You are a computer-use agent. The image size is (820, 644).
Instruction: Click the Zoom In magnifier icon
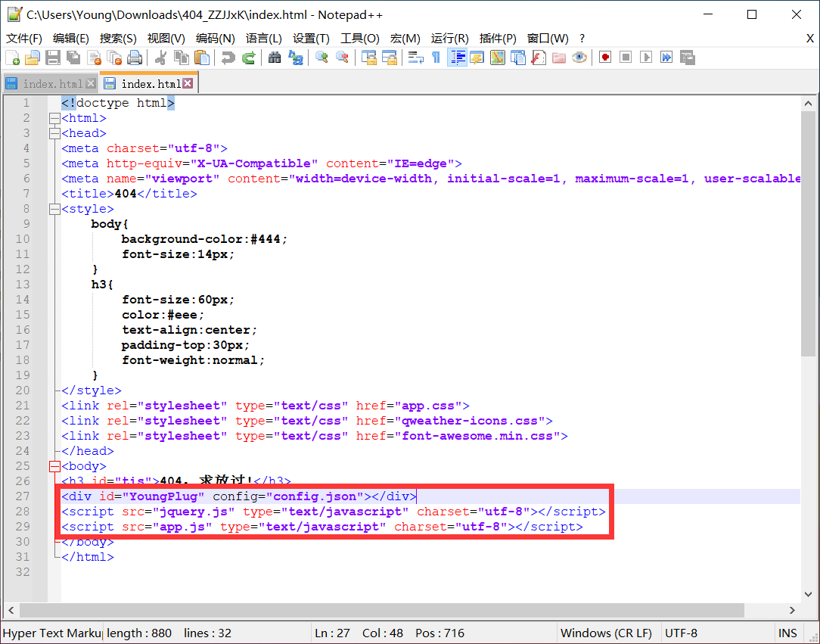pos(321,58)
